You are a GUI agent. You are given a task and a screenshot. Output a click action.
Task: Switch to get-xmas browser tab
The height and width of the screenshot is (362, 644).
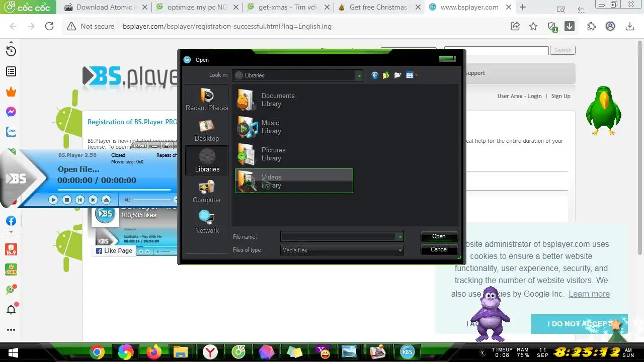pyautogui.click(x=288, y=7)
